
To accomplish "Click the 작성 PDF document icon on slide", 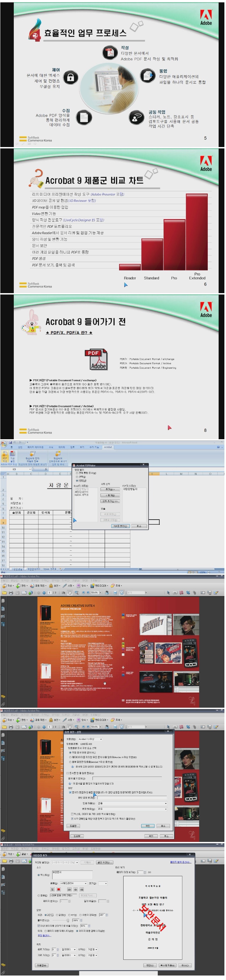I will coord(110,53).
